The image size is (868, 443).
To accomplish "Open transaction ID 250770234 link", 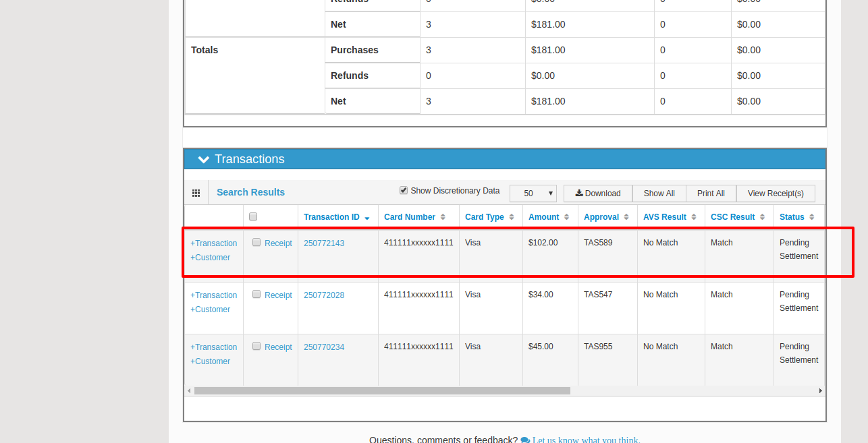I will coord(324,347).
